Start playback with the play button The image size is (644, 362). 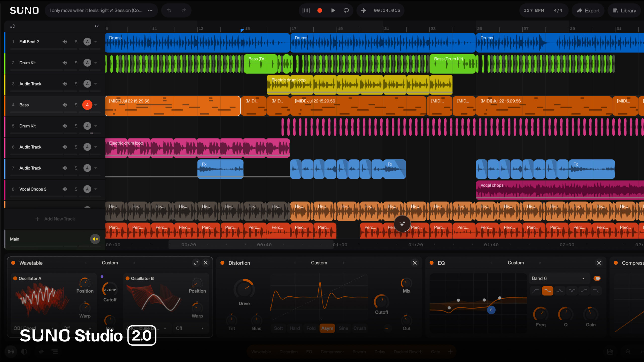tap(333, 11)
